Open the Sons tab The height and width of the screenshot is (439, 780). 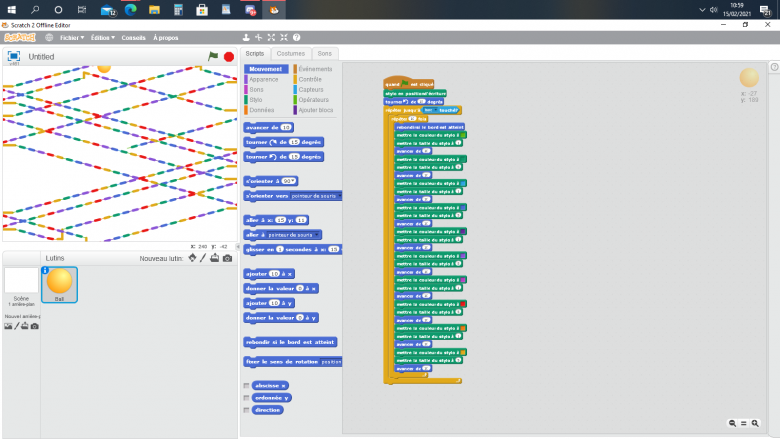[x=325, y=53]
